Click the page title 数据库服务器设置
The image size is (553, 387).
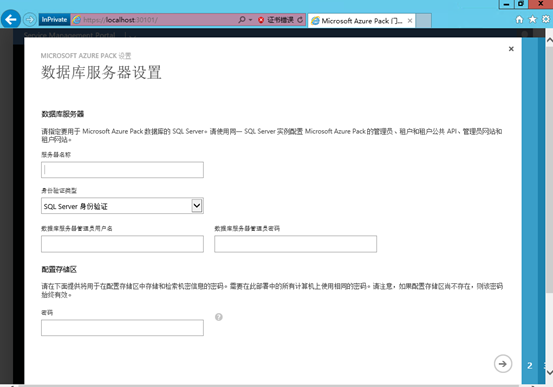pos(101,73)
